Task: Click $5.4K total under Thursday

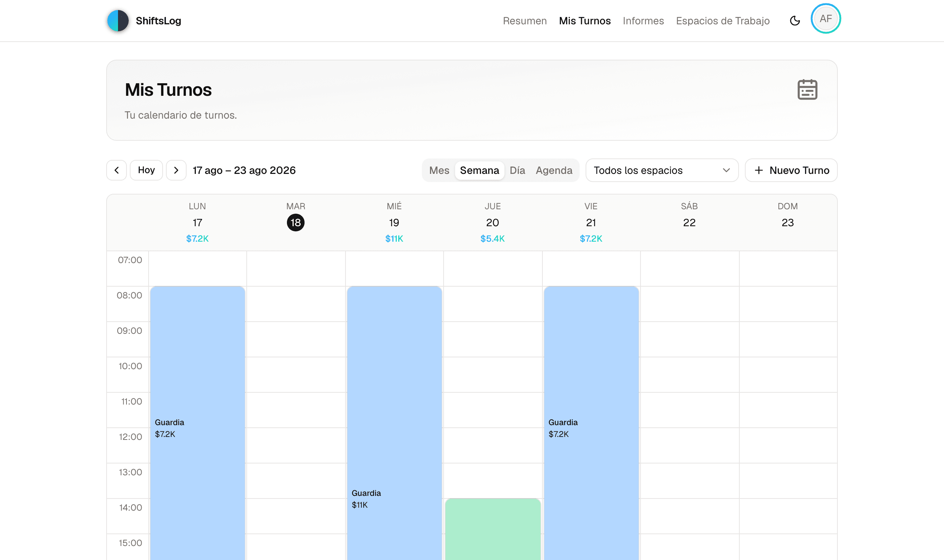Action: tap(492, 238)
